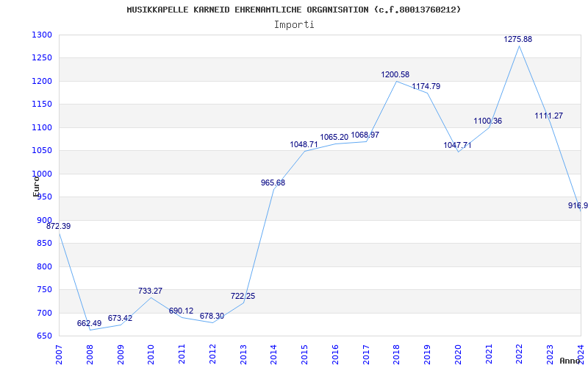The image size is (588, 368).
Task: Click the 690.12 value label
Action: pos(181,311)
